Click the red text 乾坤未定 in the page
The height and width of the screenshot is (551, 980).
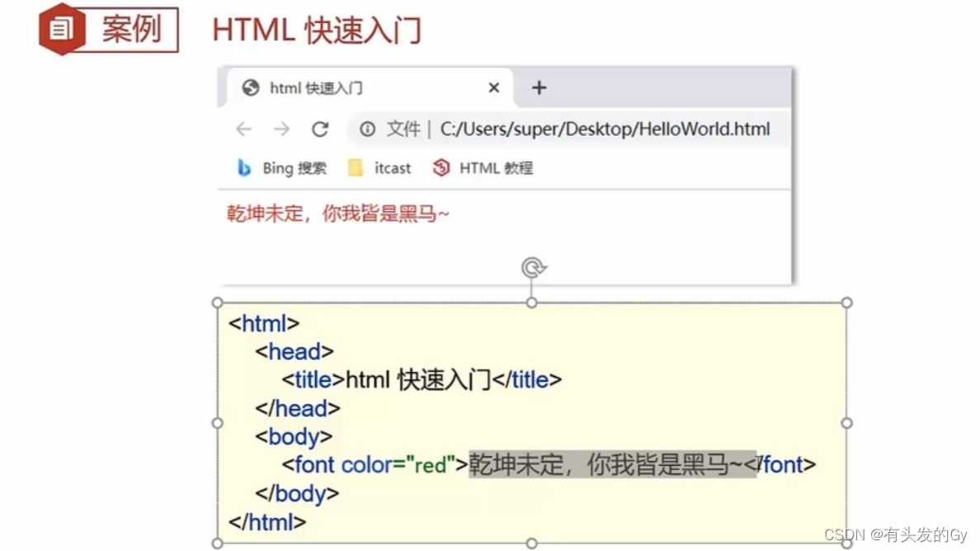264,214
